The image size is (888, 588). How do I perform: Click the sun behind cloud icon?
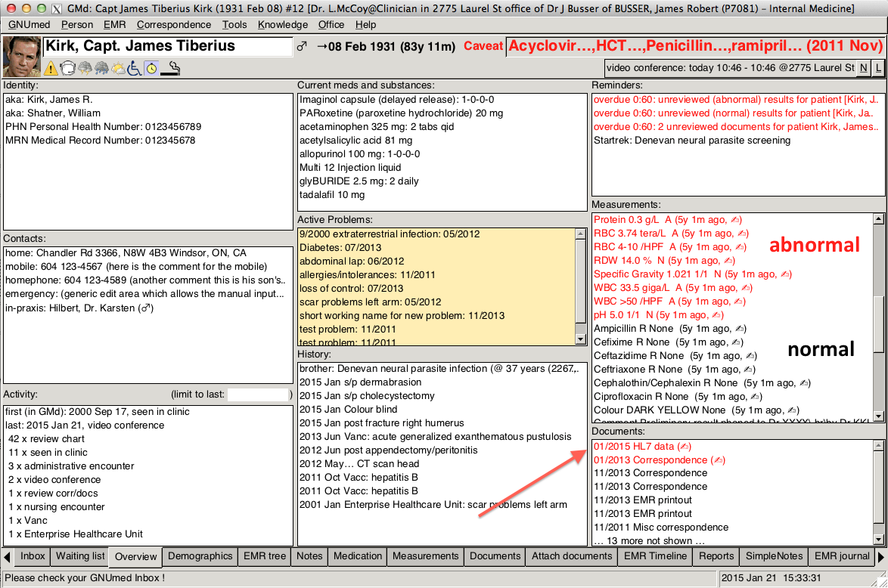(x=119, y=69)
